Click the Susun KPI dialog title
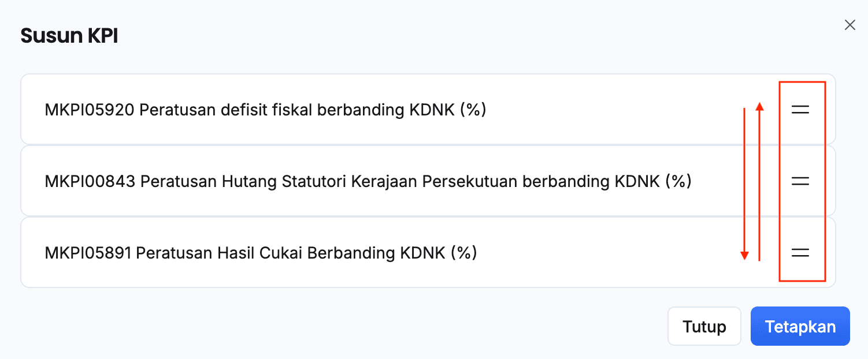The image size is (868, 359). tap(69, 36)
